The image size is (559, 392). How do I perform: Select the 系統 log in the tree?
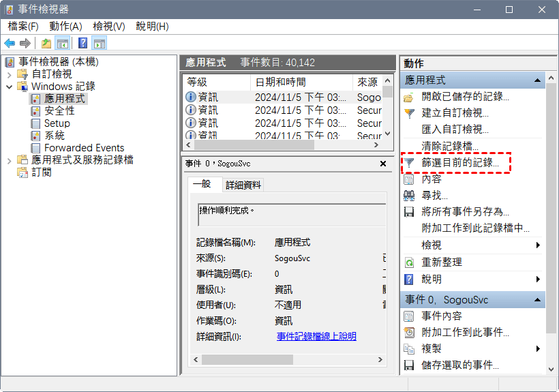(x=54, y=136)
